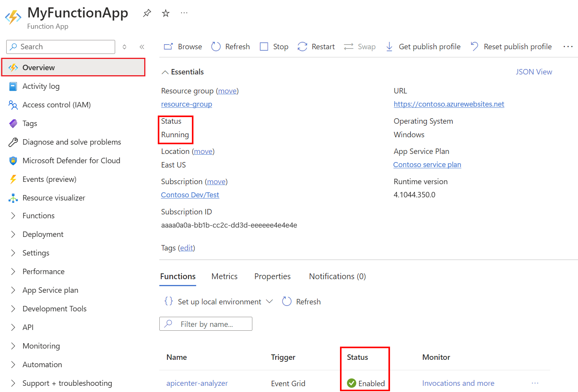Image resolution: width=578 pixels, height=392 pixels.
Task: Open the apicenter-analyzer function
Action: click(x=197, y=383)
